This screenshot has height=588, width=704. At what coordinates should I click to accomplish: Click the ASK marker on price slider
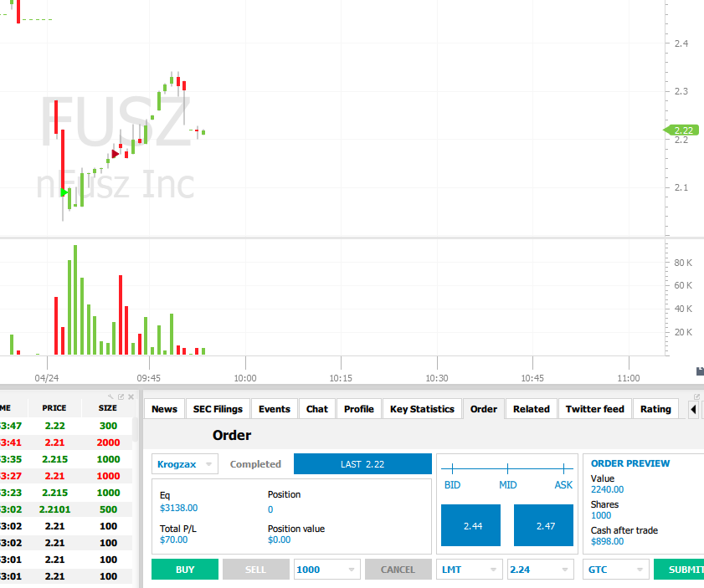tap(563, 469)
